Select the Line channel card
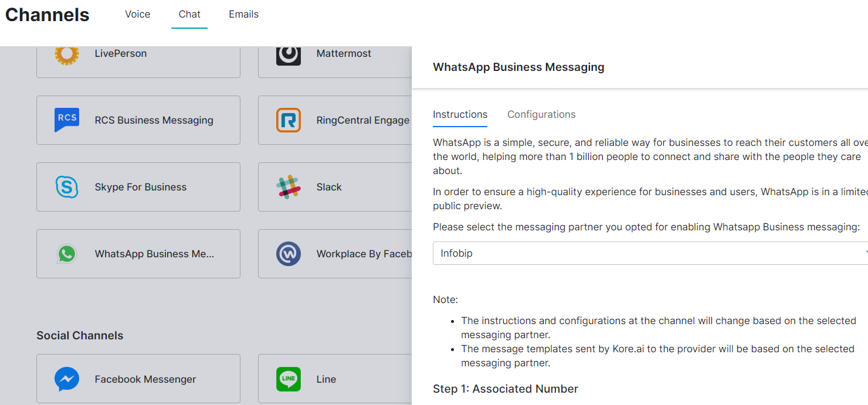Screen dimensions: 868x405 tap(335, 379)
